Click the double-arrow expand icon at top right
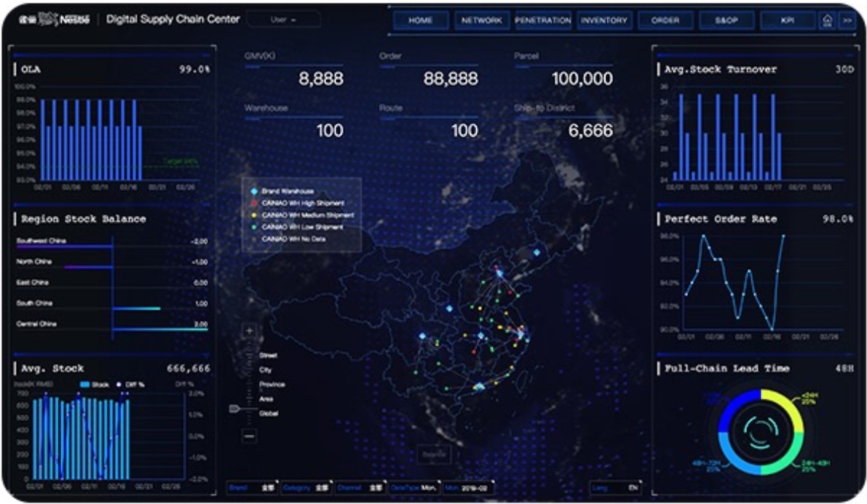 pos(847,20)
